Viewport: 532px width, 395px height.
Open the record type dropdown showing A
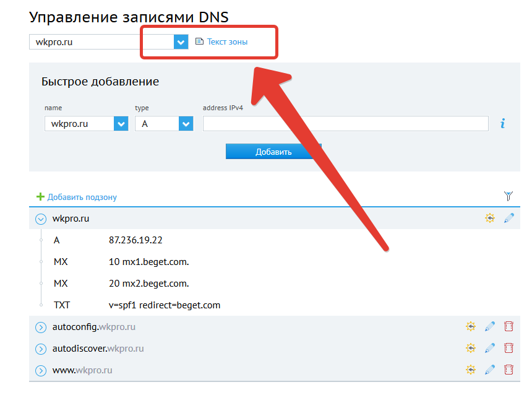[186, 124]
